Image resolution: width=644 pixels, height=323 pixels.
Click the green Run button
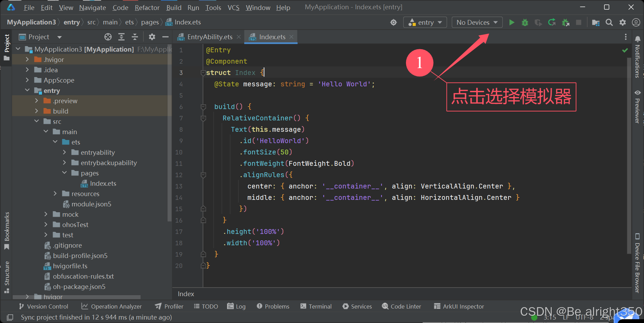(512, 22)
